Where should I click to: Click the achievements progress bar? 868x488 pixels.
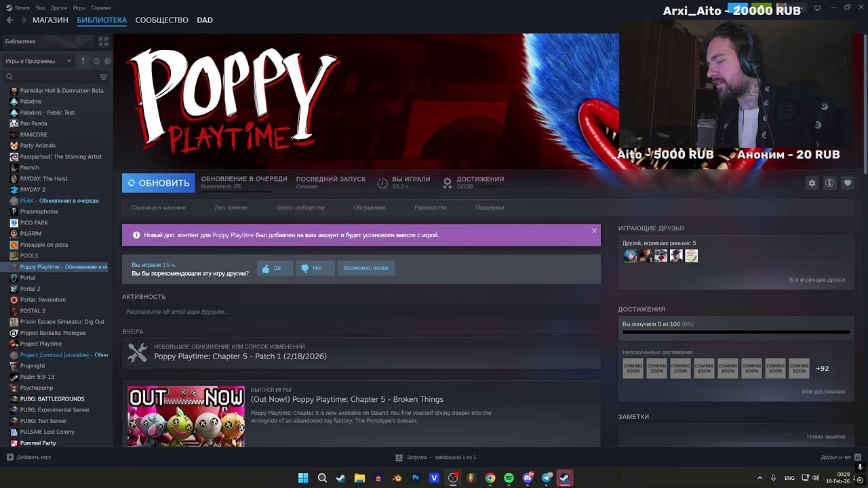[x=736, y=333]
